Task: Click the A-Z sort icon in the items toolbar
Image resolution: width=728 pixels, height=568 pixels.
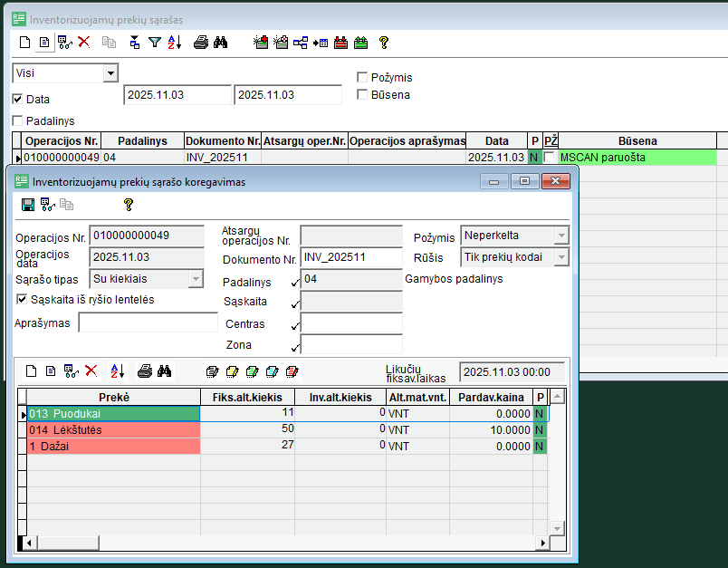Action: 118,371
